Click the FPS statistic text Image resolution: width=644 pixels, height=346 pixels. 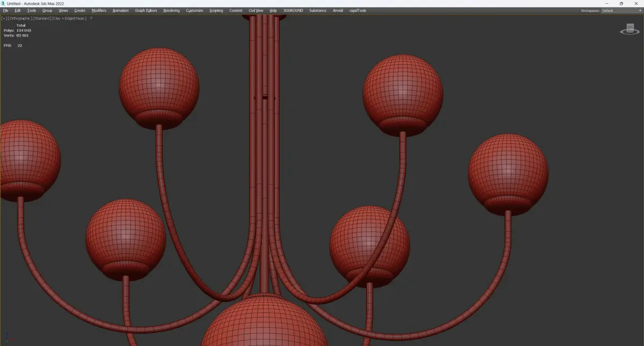[13, 46]
